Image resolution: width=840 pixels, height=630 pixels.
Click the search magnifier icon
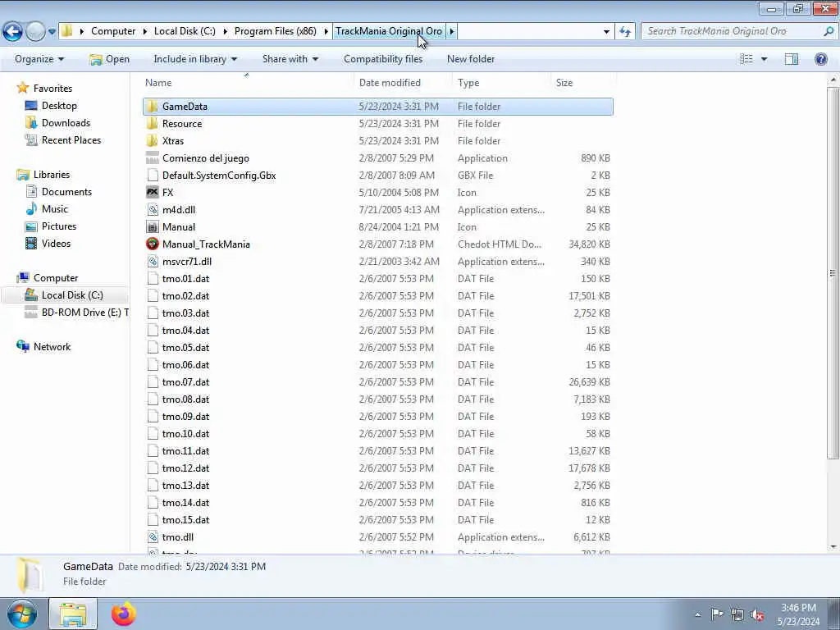(x=829, y=31)
